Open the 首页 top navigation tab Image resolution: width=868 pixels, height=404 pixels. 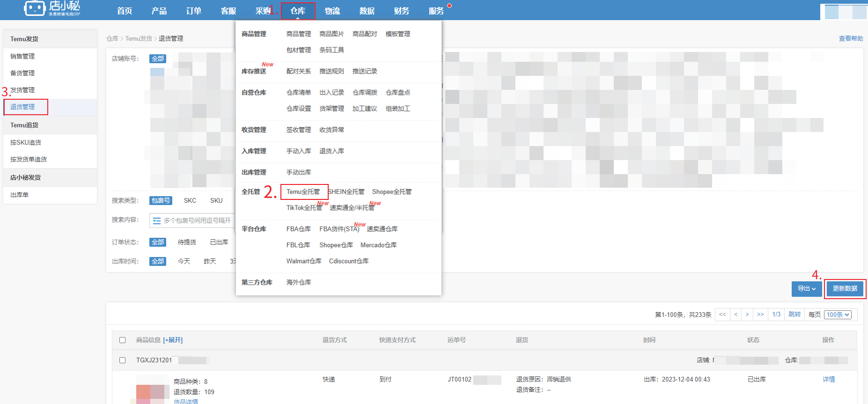coord(125,11)
